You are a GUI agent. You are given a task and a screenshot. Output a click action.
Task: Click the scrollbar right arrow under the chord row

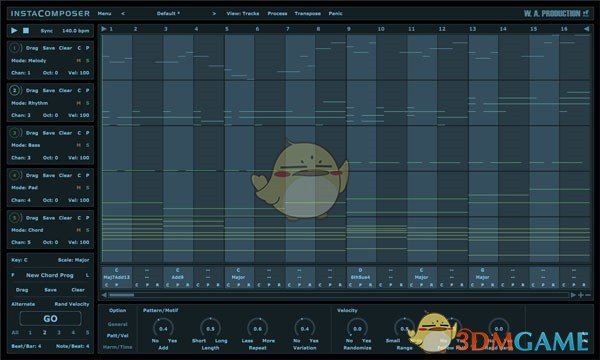point(573,295)
